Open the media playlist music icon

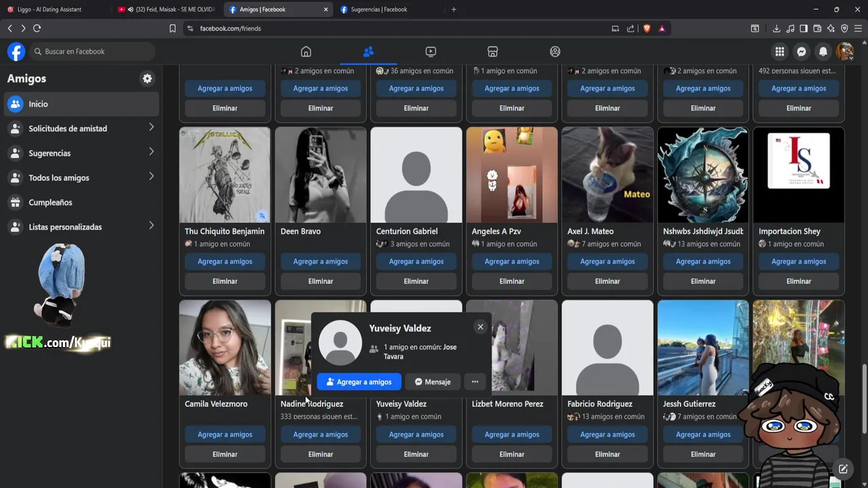[790, 28]
